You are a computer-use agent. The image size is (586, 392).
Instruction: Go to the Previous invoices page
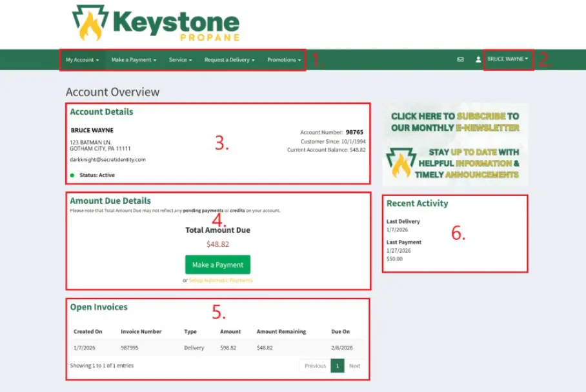[x=315, y=366]
